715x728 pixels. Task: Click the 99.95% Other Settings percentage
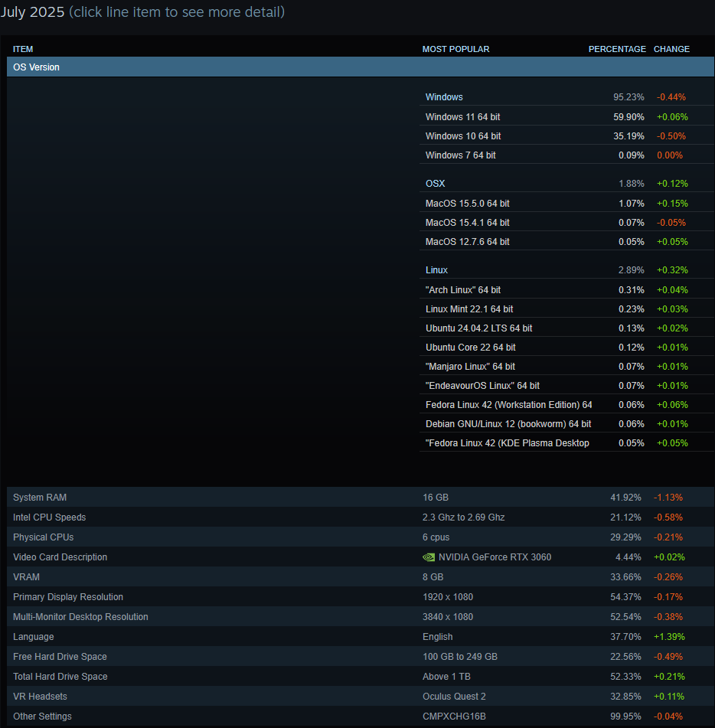pyautogui.click(x=625, y=717)
